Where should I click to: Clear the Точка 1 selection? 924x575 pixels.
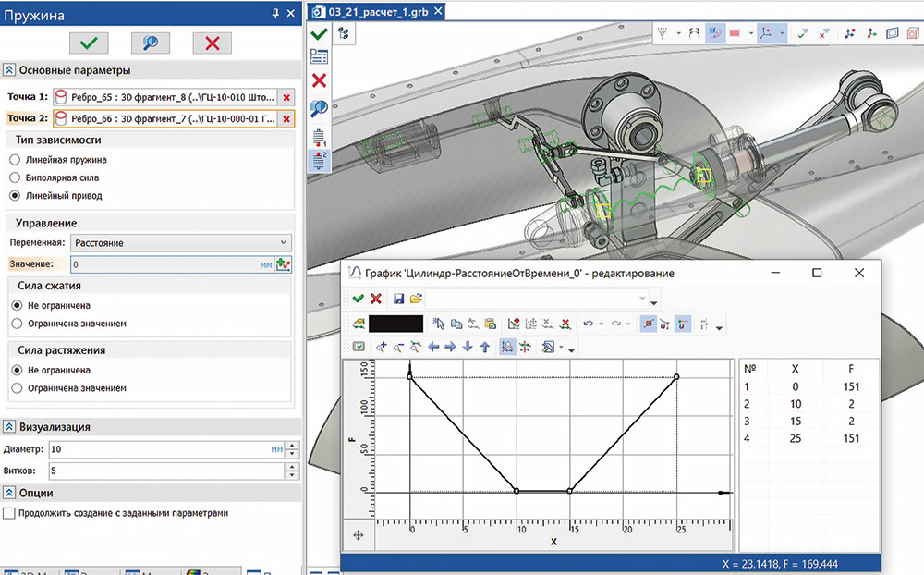(x=286, y=97)
